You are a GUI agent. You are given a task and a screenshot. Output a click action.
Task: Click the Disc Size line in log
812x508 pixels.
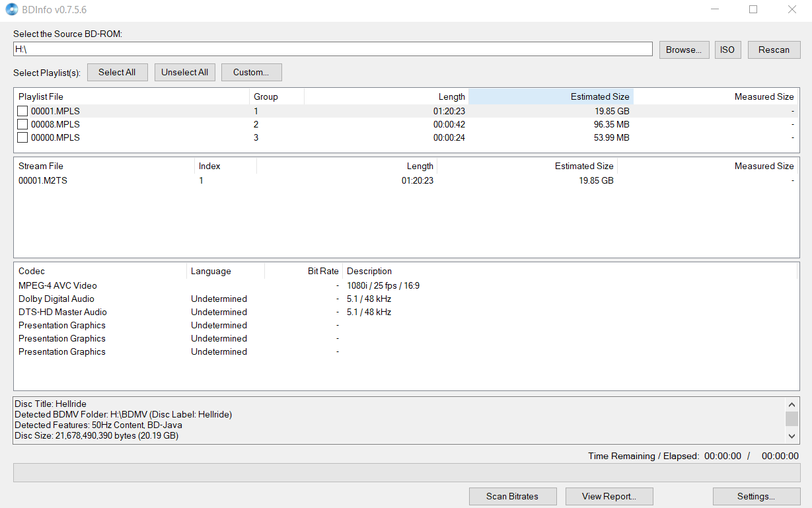(96, 435)
